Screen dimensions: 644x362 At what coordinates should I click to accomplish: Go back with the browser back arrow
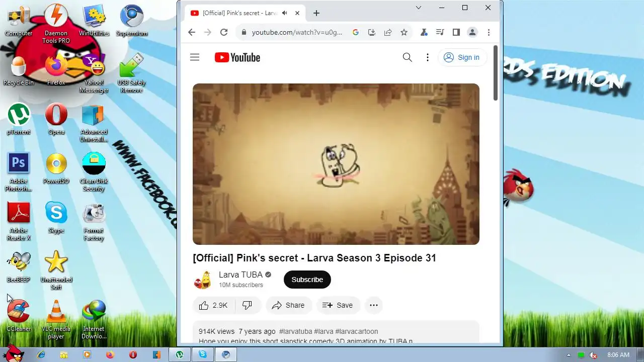click(192, 32)
